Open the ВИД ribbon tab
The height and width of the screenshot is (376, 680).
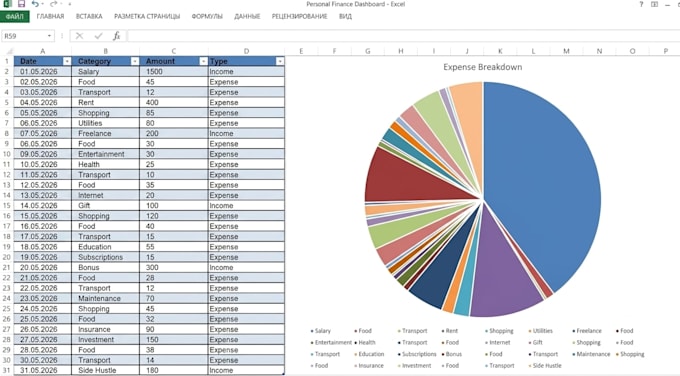[345, 16]
